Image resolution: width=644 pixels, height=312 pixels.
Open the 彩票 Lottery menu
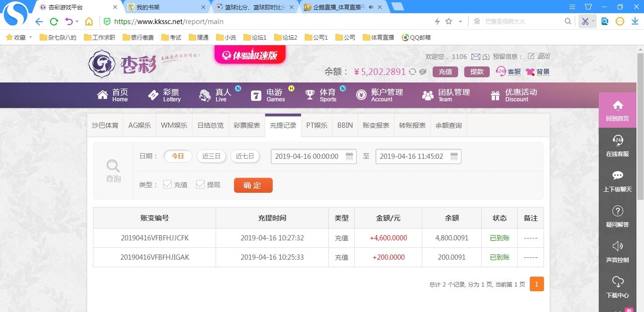tap(164, 95)
